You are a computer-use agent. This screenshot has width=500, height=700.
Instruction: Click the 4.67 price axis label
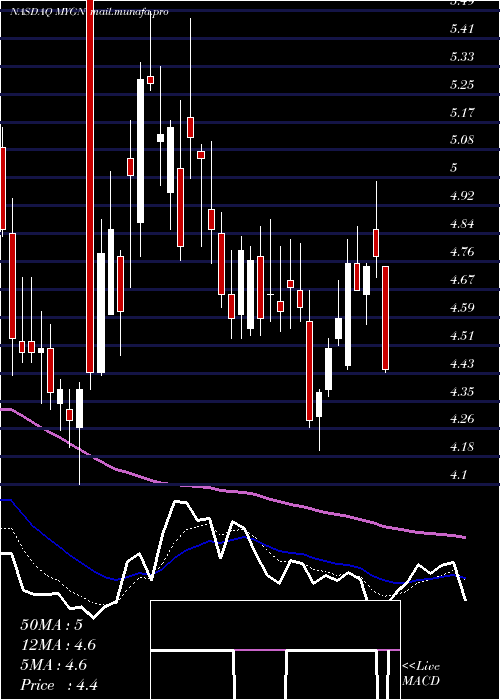click(462, 280)
